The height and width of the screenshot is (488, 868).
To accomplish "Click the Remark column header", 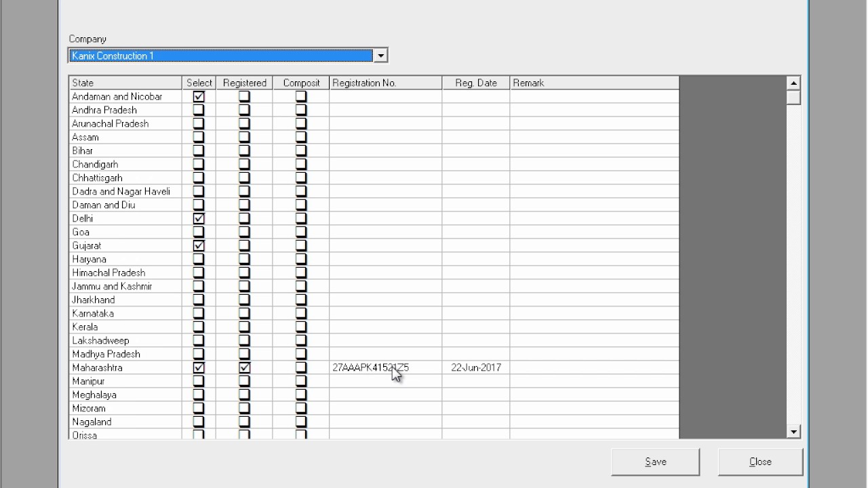I will tap(595, 83).
